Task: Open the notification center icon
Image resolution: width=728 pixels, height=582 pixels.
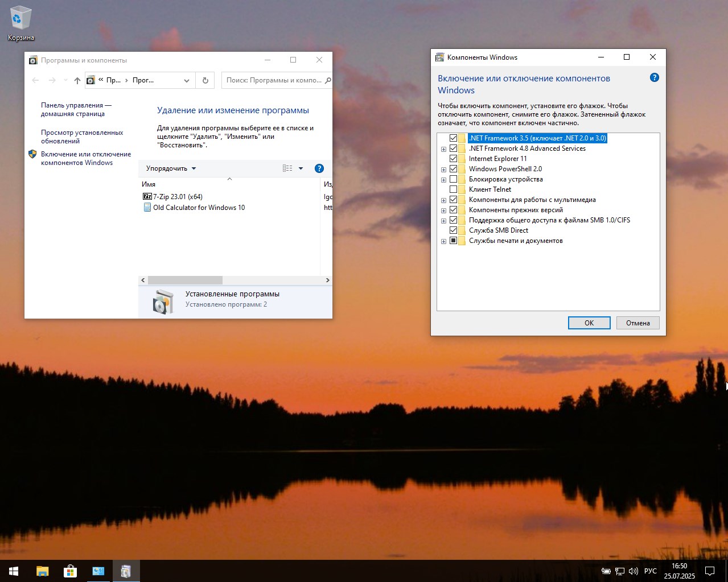Action: 710,571
